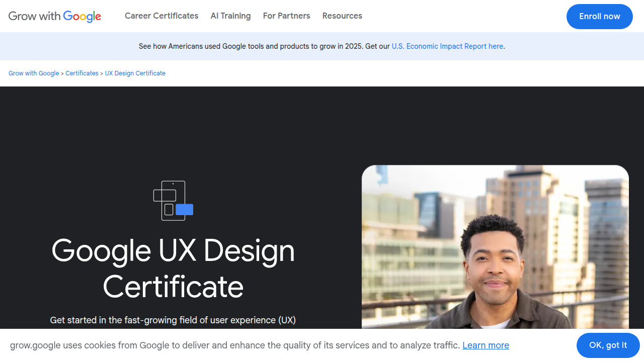644x362 pixels.
Task: Click the Grow with Google logo
Action: pyautogui.click(x=54, y=16)
